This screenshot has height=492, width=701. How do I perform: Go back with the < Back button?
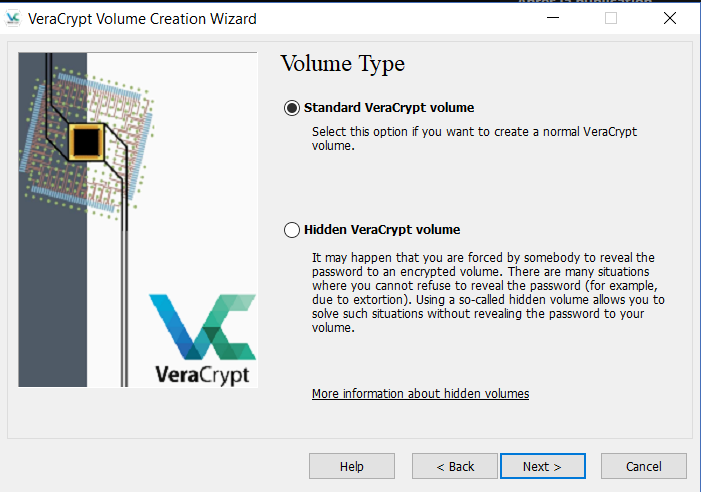pos(456,466)
